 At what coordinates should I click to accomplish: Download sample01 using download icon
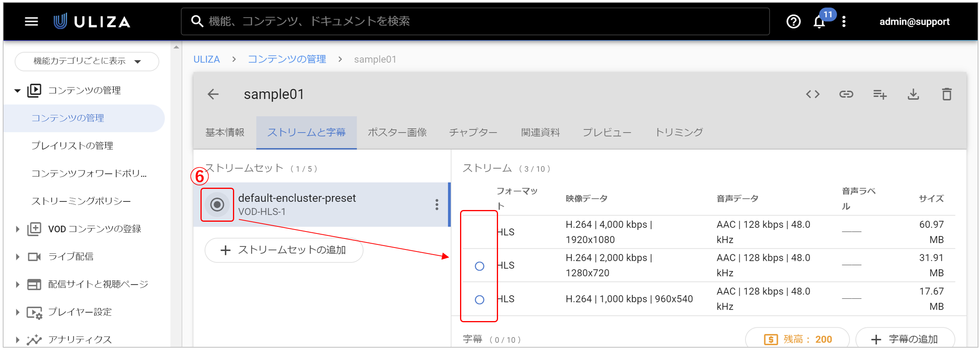pyautogui.click(x=913, y=94)
